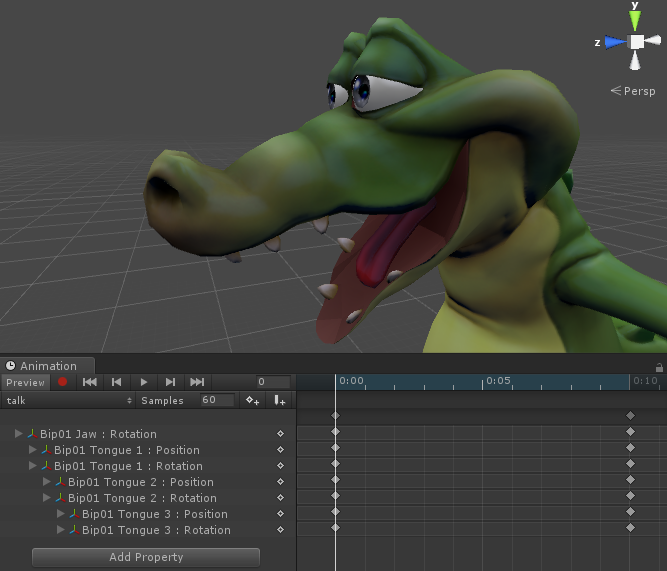Screen dimensions: 667x571
Task: Click the bottom white cone on scene gizmo
Action: [635, 60]
